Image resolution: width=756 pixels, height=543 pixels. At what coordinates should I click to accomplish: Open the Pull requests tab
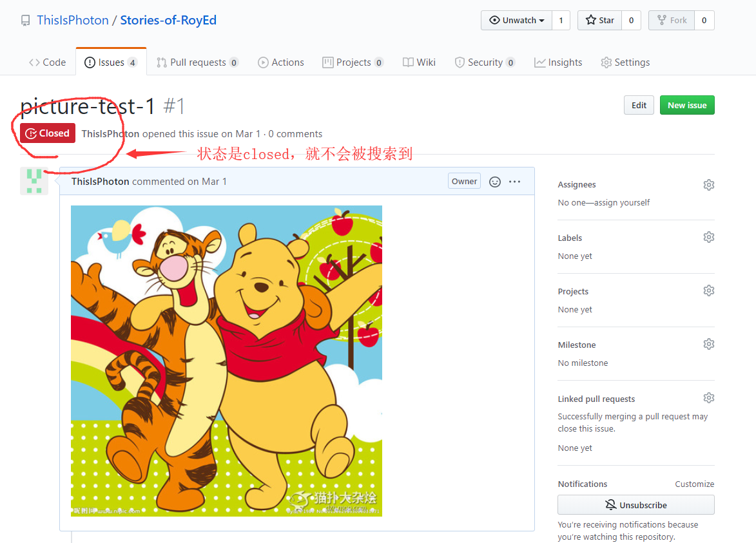(198, 62)
